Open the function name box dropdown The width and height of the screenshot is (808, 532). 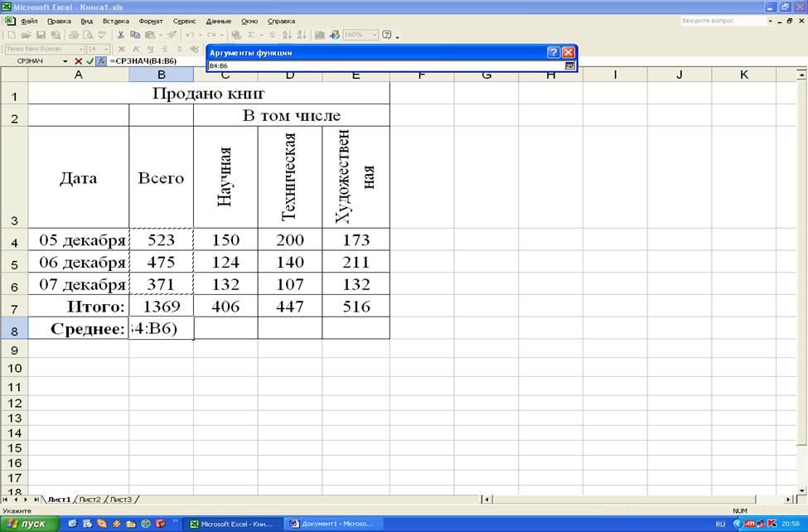click(65, 61)
